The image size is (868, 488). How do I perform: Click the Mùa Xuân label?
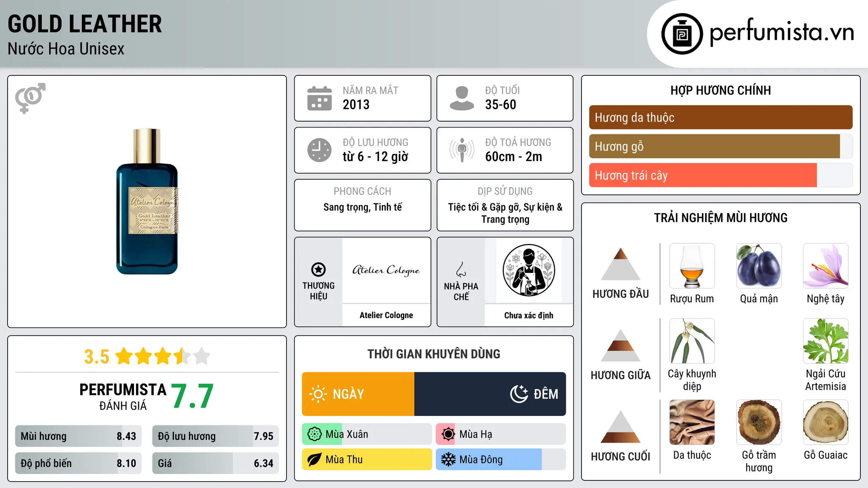(347, 434)
